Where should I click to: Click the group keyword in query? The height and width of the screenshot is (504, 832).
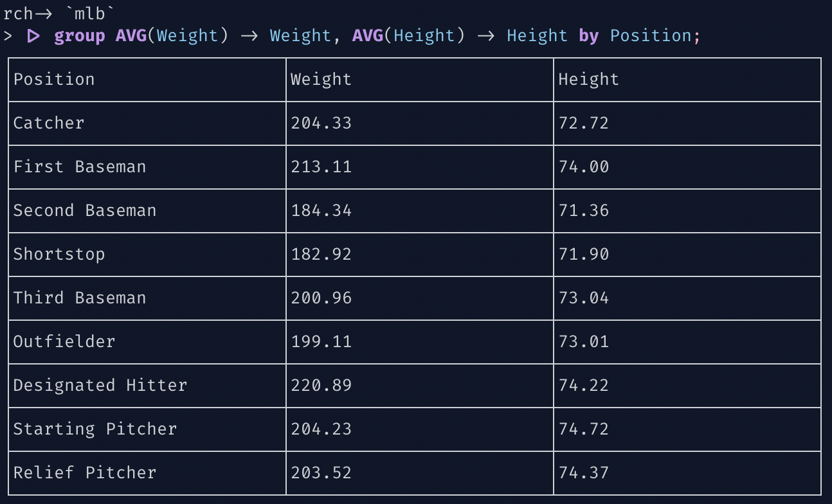click(80, 36)
